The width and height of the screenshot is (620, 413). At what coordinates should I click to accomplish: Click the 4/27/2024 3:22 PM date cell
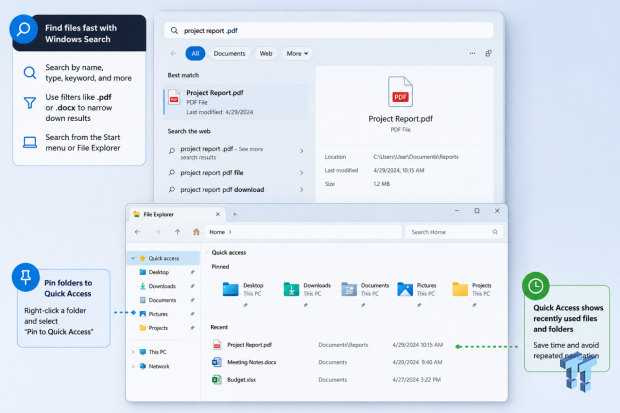(x=417, y=380)
